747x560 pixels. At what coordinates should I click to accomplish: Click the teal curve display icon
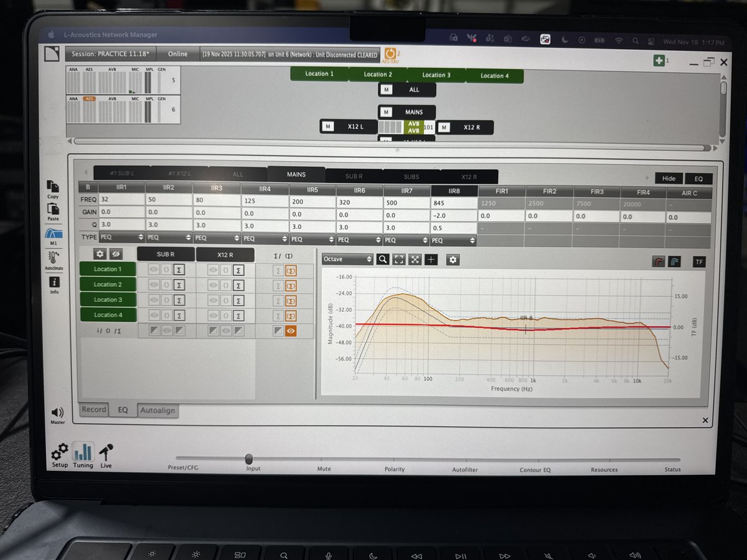tap(675, 262)
